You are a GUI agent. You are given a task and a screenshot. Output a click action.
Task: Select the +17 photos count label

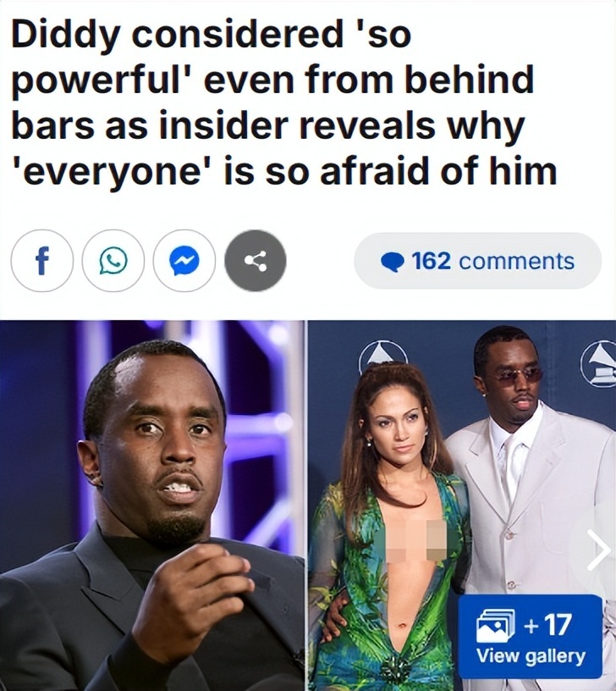point(547,625)
